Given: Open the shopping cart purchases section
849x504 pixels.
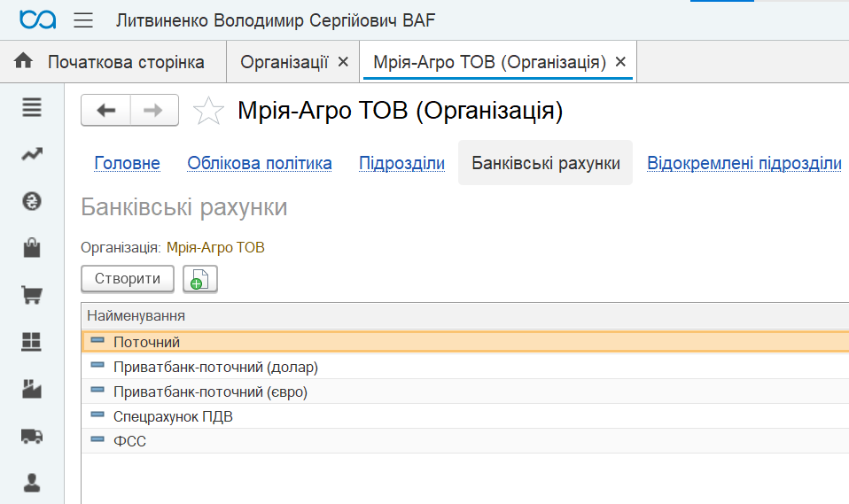Looking at the screenshot, I should [x=32, y=295].
